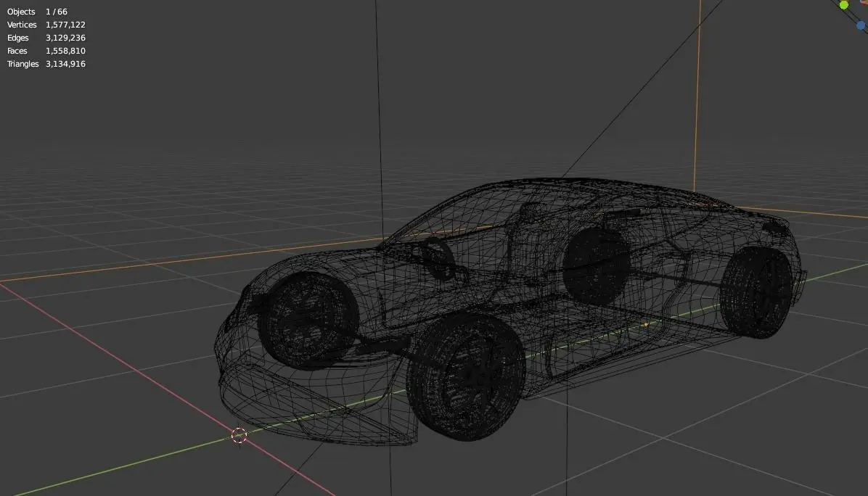Click the blue Z axis gizmo dot

click(861, 25)
